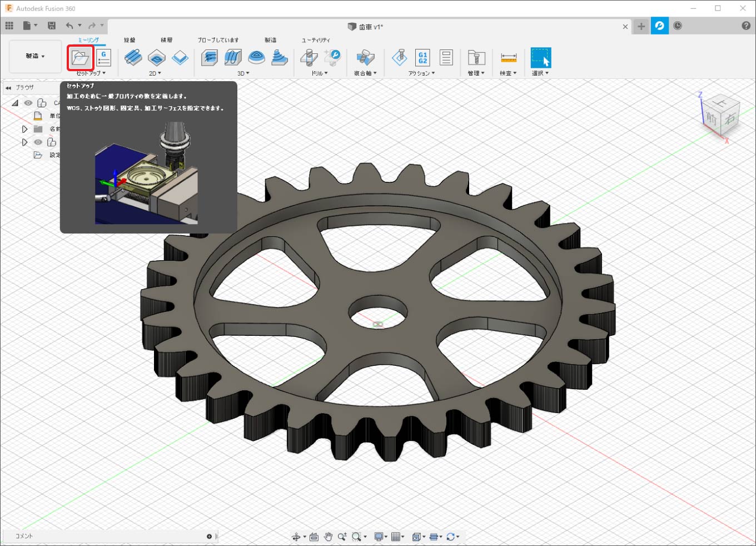The image size is (756, 546).
Task: Click the Setup folder icon in Milling toolbar
Action: pos(80,58)
